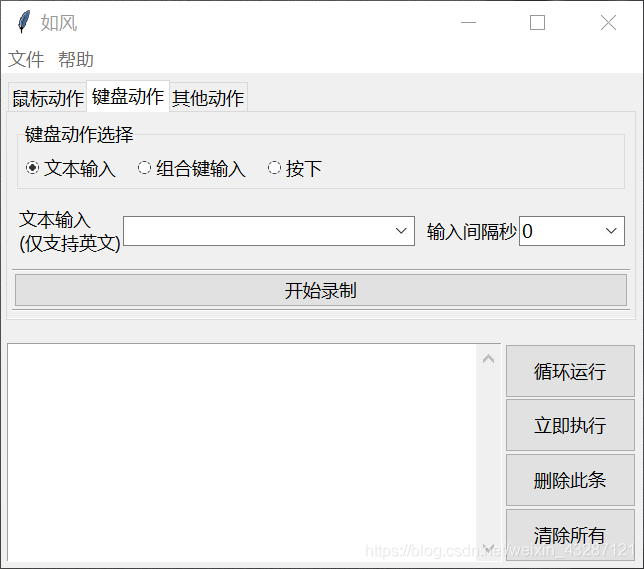
Task: Click the 删除此条 button
Action: tap(570, 480)
